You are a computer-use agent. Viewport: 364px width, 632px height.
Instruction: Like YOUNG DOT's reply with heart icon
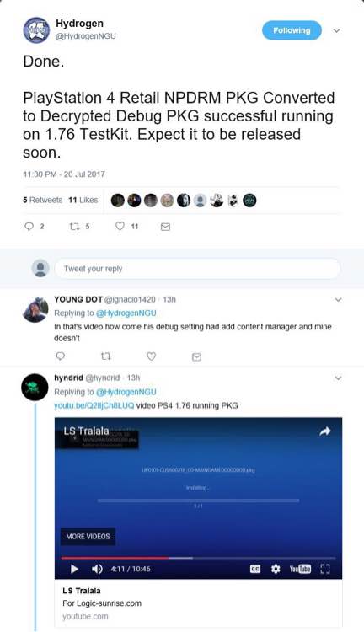[151, 356]
